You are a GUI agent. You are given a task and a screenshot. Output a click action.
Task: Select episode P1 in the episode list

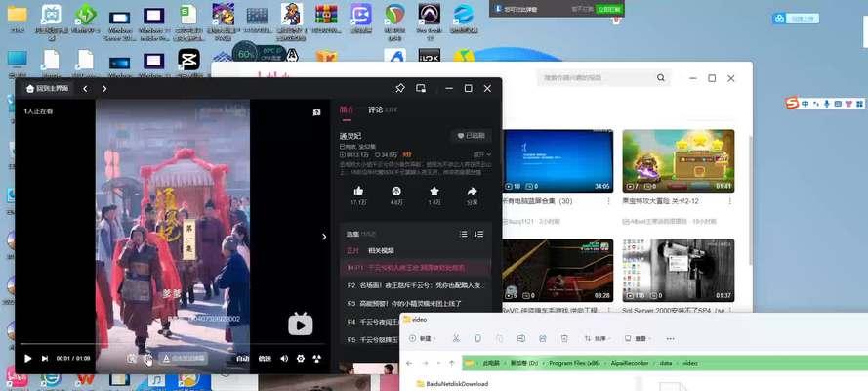(x=415, y=268)
